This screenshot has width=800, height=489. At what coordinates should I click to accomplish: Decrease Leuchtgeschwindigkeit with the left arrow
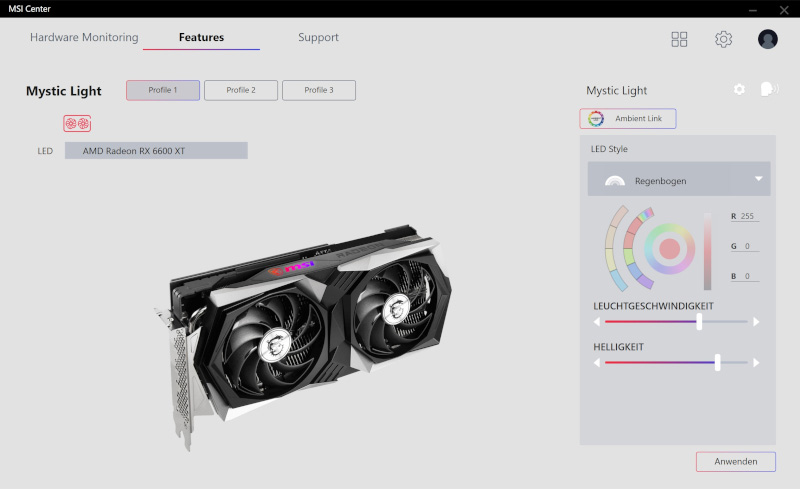click(x=596, y=322)
